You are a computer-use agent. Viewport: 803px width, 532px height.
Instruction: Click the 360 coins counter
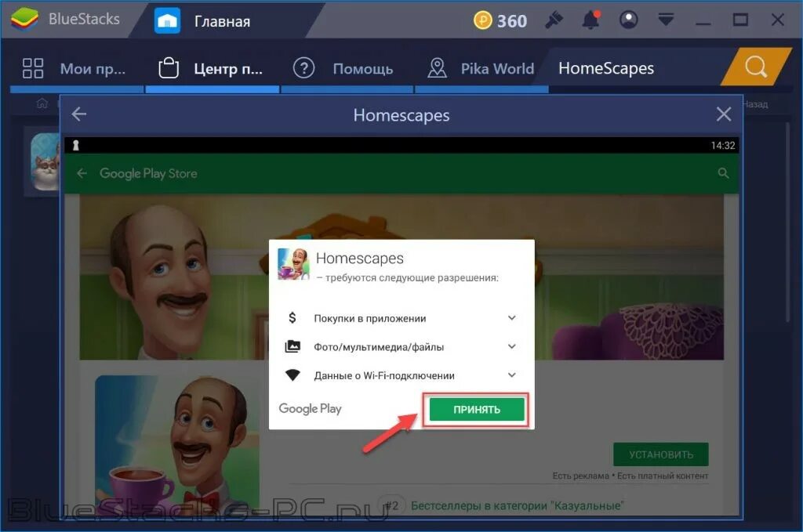coord(500,20)
